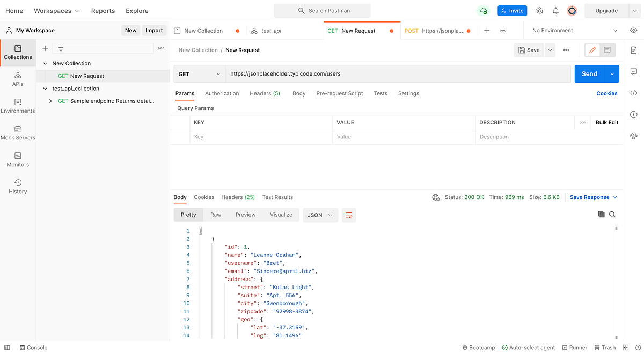The width and height of the screenshot is (644, 353).
Task: Collapse the New Collection tree item
Action: 45,63
